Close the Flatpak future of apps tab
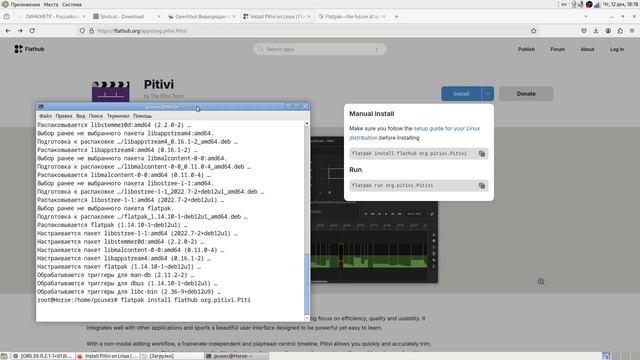The width and height of the screenshot is (640, 360). tap(384, 16)
